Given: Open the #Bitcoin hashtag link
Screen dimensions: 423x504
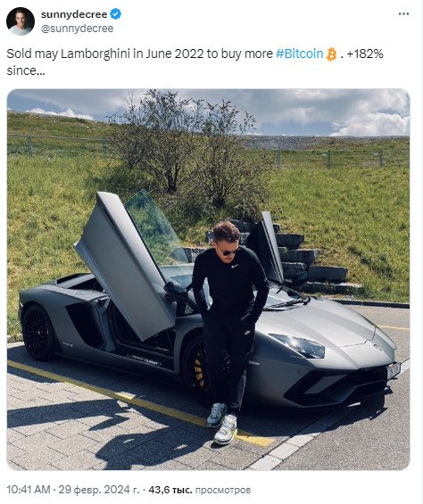Looking at the screenshot, I should point(300,54).
